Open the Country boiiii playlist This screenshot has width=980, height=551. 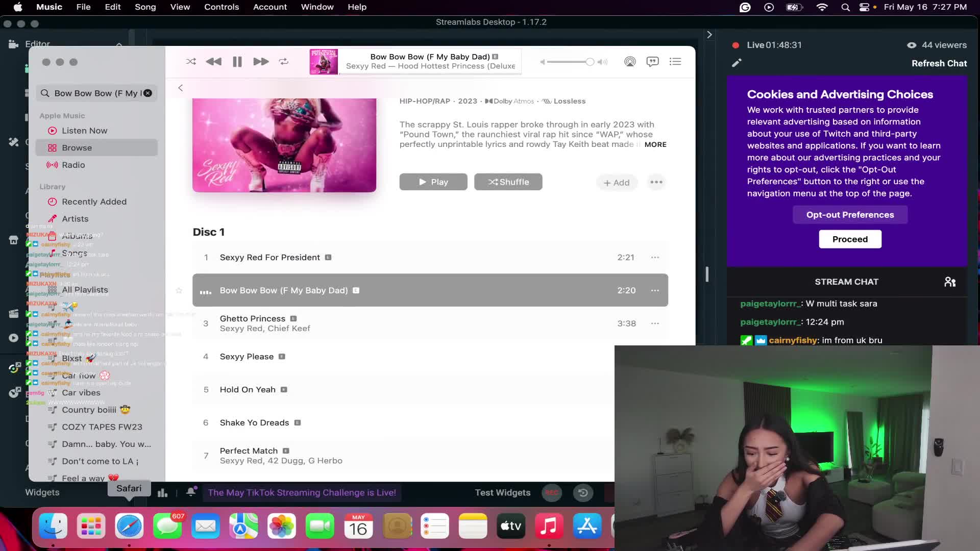tap(96, 410)
